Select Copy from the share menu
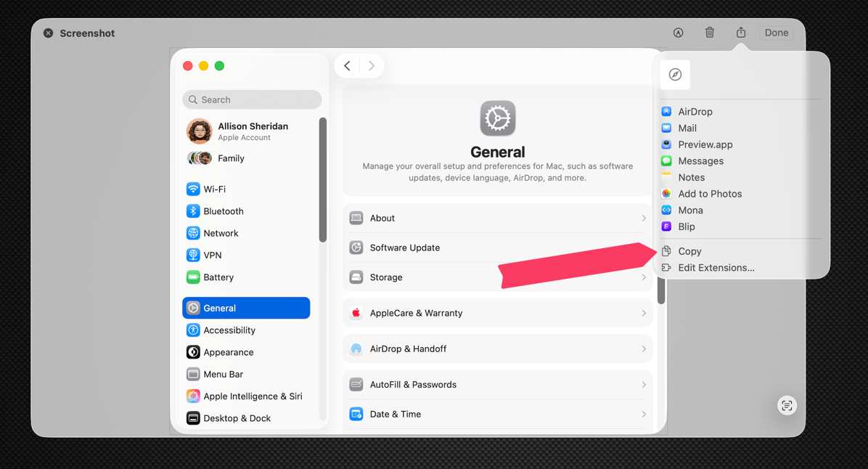 click(689, 250)
